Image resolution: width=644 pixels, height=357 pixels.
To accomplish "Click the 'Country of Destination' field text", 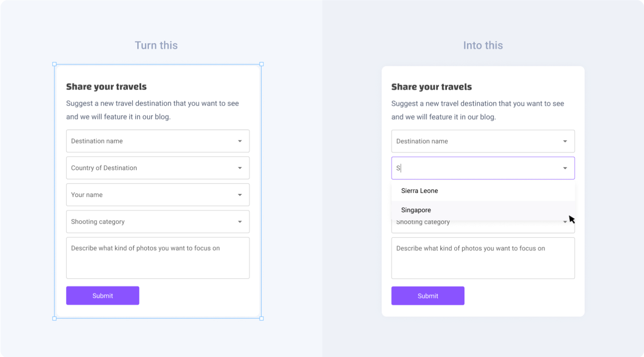I will 104,168.
